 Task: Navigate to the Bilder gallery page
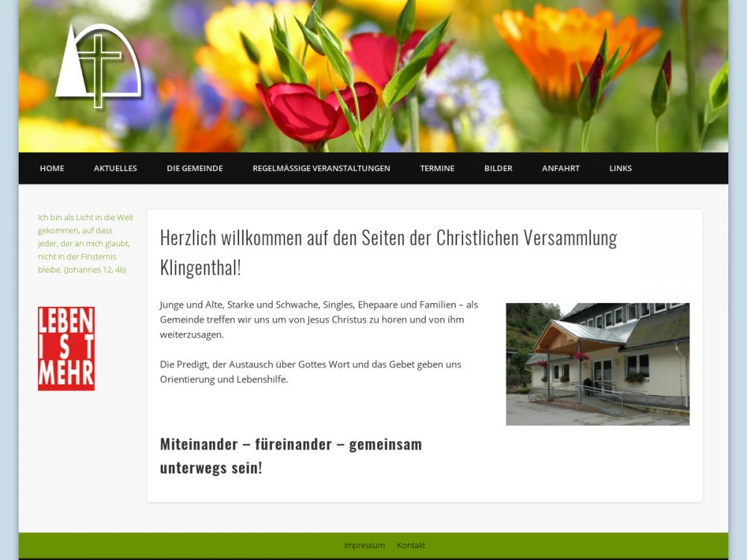(x=498, y=168)
